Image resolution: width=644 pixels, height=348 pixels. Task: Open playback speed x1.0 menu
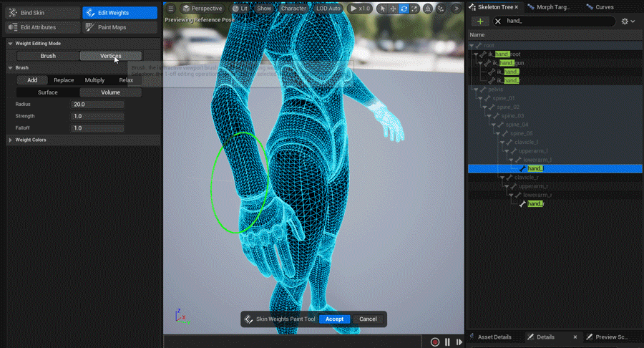pyautogui.click(x=360, y=8)
